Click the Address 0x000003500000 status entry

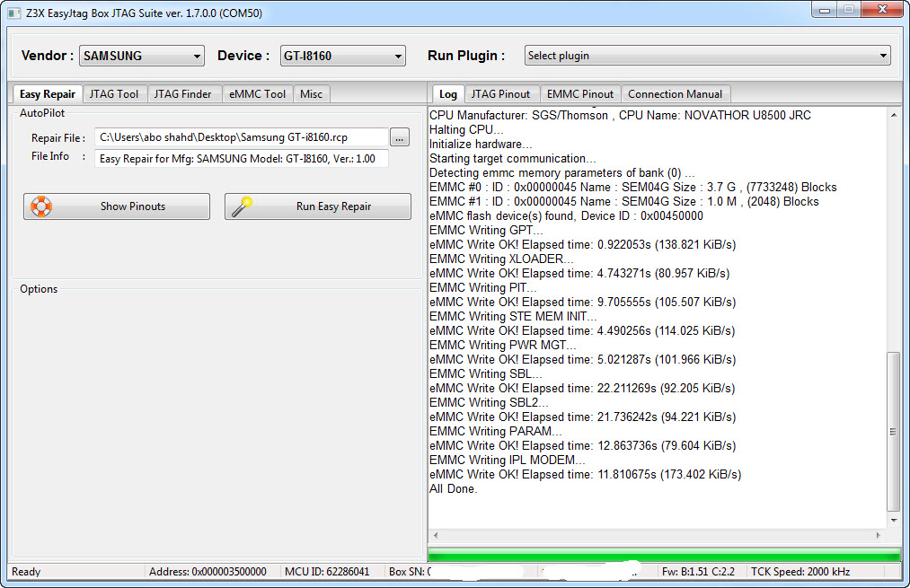208,572
